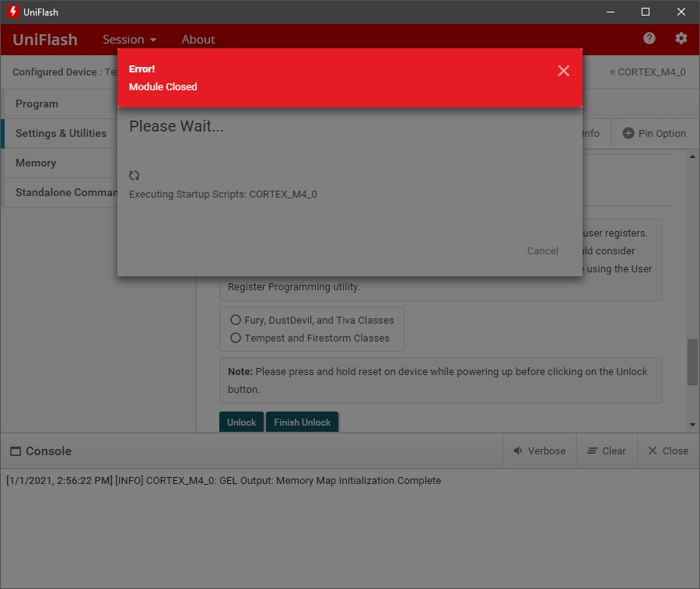This screenshot has height=589, width=700.
Task: Toggle Verbose console output
Action: point(539,451)
